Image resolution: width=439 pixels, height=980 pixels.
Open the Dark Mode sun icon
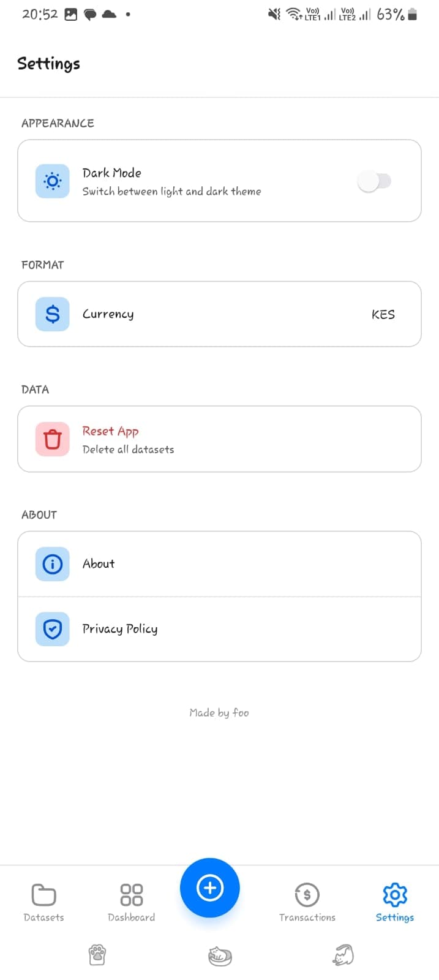pos(52,181)
